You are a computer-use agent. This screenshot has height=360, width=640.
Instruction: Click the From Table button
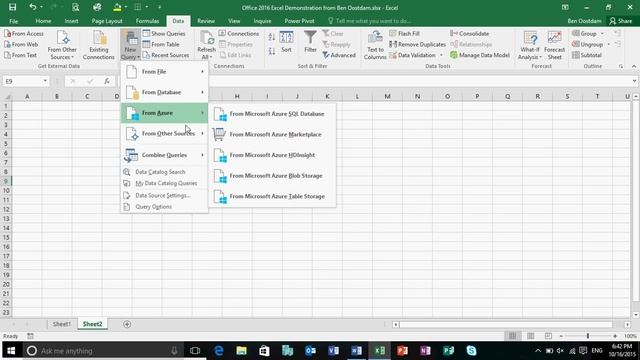click(161, 44)
